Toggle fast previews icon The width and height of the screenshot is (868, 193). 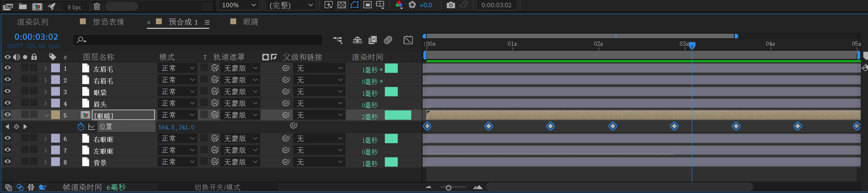coord(329,5)
